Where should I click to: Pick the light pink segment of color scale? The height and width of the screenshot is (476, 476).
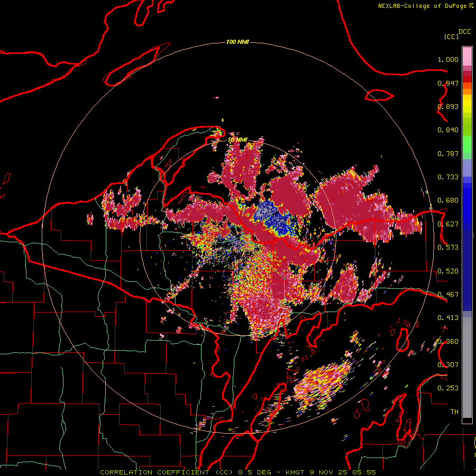[467, 57]
